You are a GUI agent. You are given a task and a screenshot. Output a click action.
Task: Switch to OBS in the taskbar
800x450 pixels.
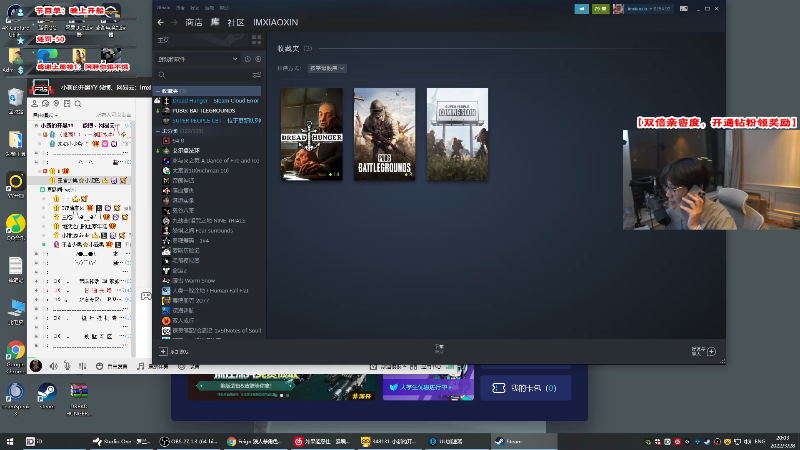click(x=189, y=441)
